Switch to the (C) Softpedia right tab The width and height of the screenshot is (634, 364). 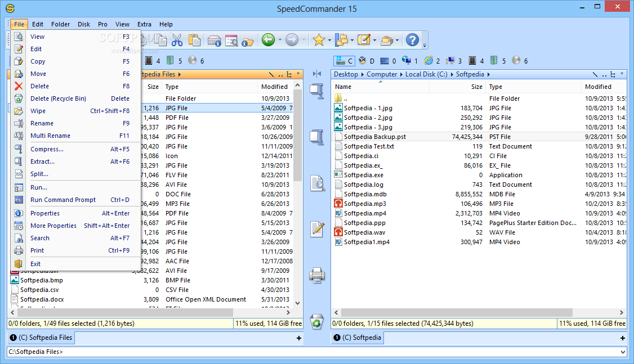[x=358, y=338]
